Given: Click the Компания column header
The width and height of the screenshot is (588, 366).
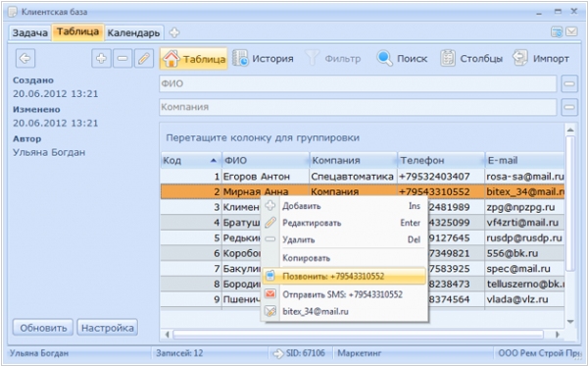Looking at the screenshot, I should [x=353, y=161].
